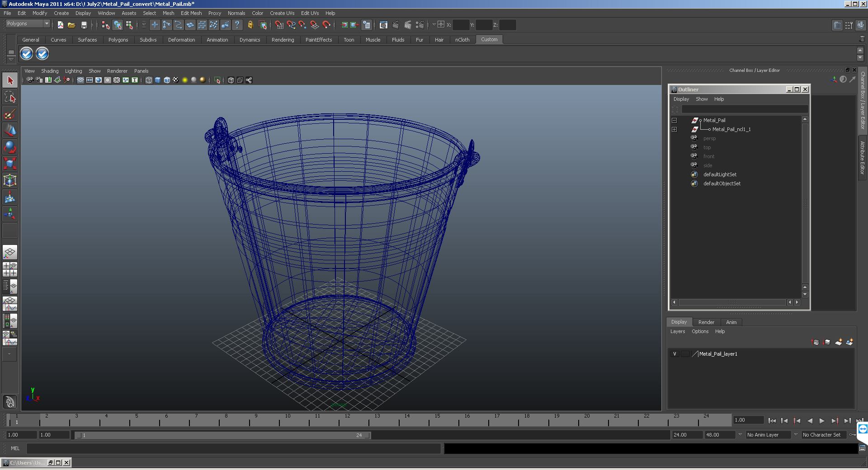The image size is (868, 470).
Task: Play the animation forwards
Action: (x=822, y=421)
